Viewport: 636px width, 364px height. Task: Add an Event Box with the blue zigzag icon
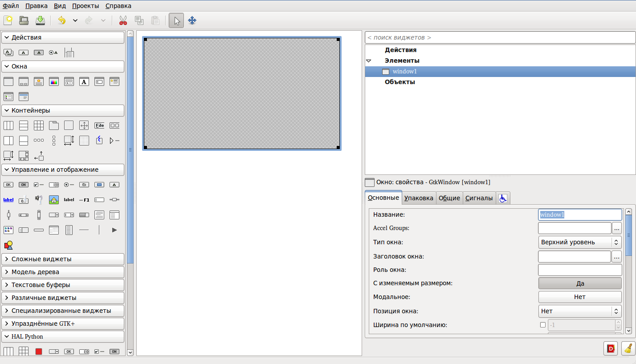(x=99, y=141)
